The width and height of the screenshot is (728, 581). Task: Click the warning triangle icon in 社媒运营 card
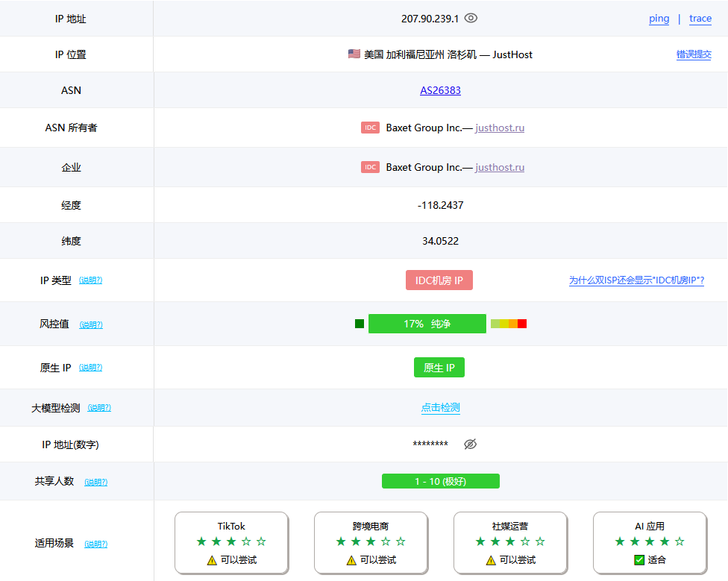click(x=491, y=561)
